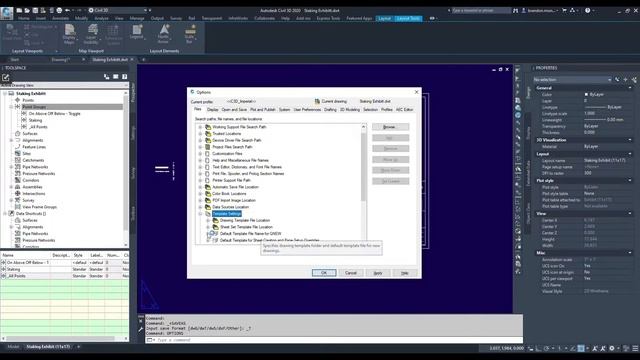Collapse the Template Settings node

pyautogui.click(x=200, y=213)
